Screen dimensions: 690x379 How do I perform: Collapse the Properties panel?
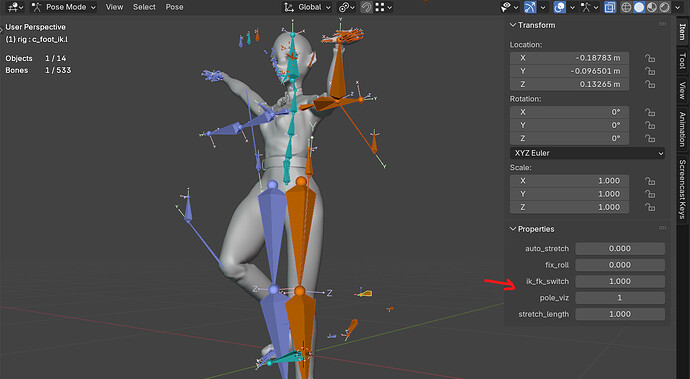(x=513, y=229)
